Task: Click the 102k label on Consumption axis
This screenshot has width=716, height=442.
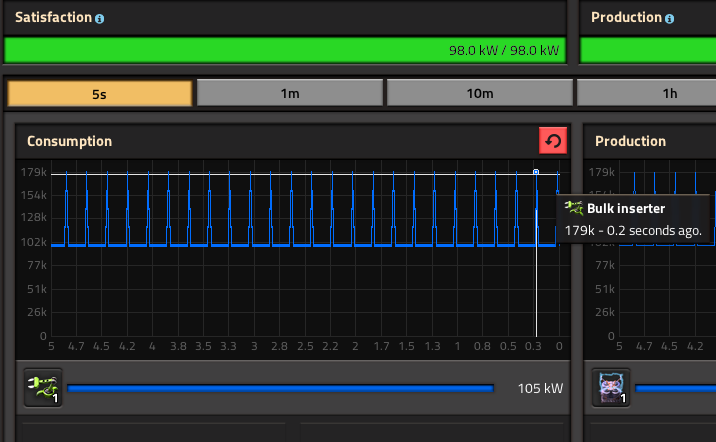Action: (x=34, y=242)
